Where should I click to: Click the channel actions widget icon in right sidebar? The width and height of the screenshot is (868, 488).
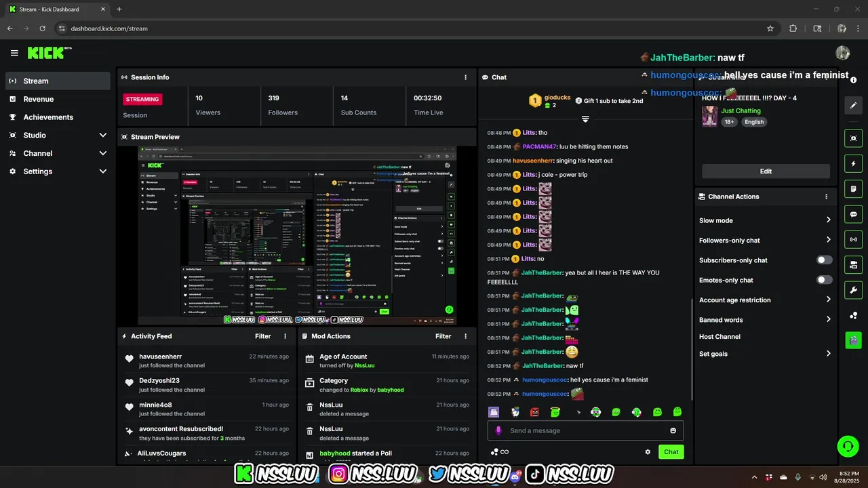[853, 264]
